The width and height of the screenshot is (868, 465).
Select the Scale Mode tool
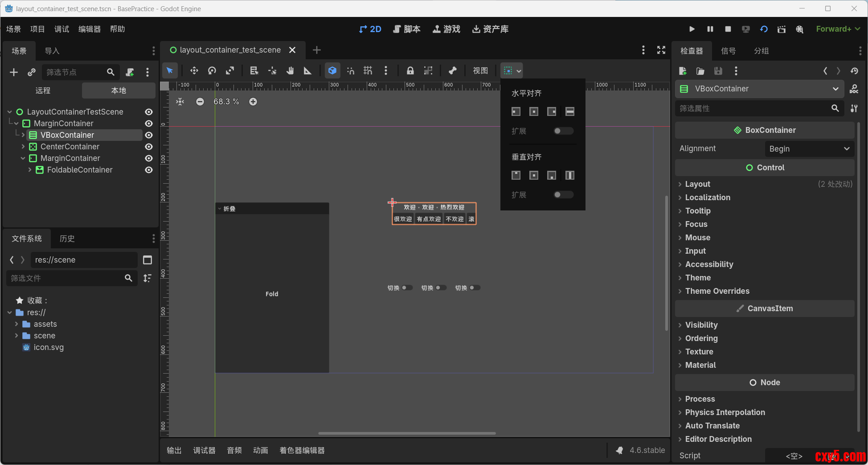[230, 70]
